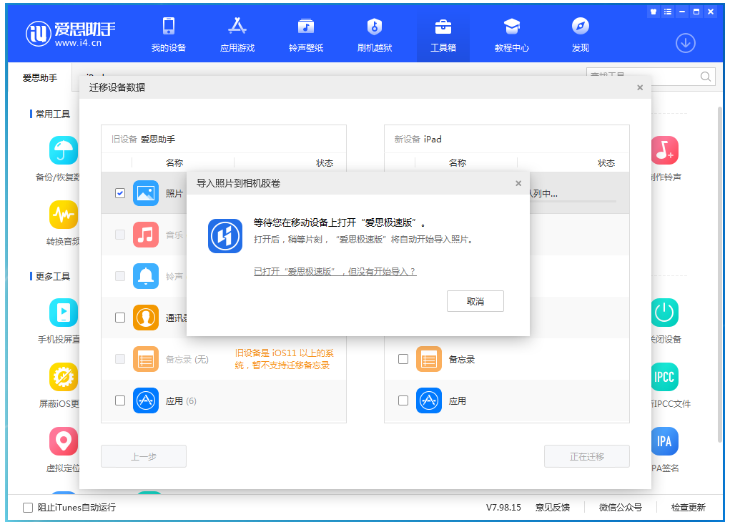Go to 铃声壁纸 section

coord(306,35)
